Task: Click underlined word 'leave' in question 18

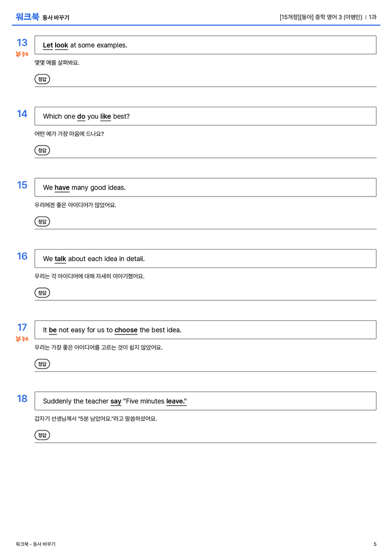Action: coord(175,401)
